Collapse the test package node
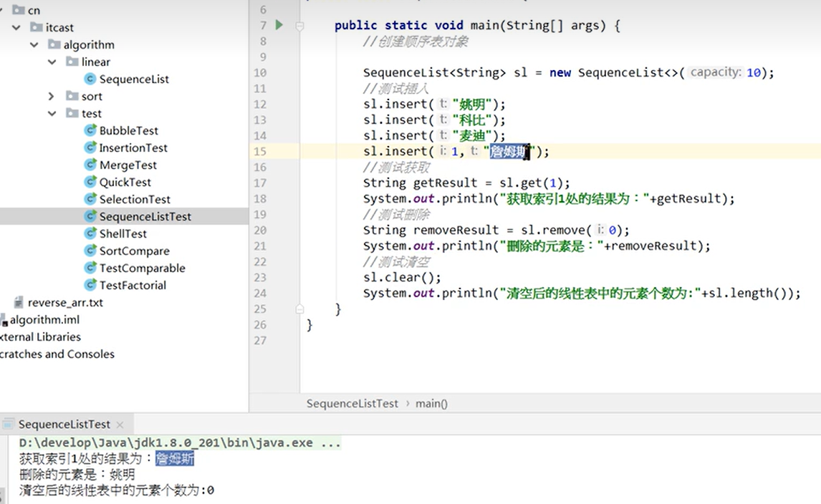This screenshot has width=821, height=504. click(x=52, y=114)
